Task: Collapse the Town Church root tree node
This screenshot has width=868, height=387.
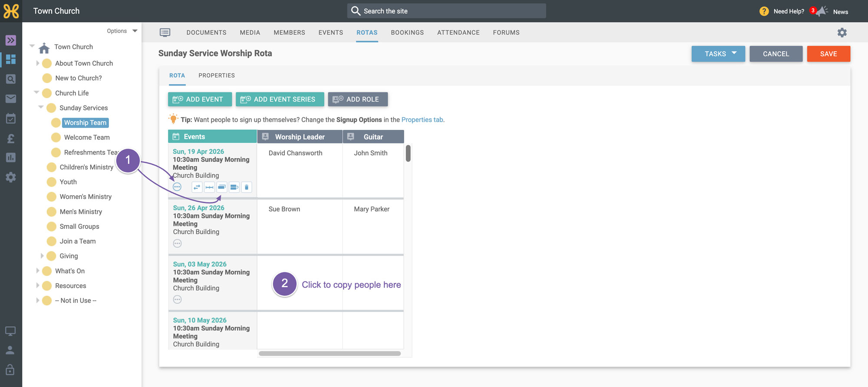Action: click(x=32, y=46)
